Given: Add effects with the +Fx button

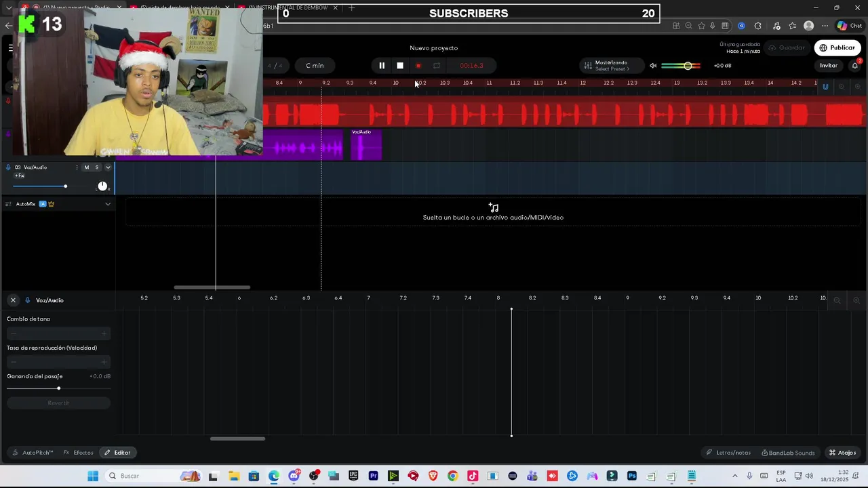Looking at the screenshot, I should [20, 176].
